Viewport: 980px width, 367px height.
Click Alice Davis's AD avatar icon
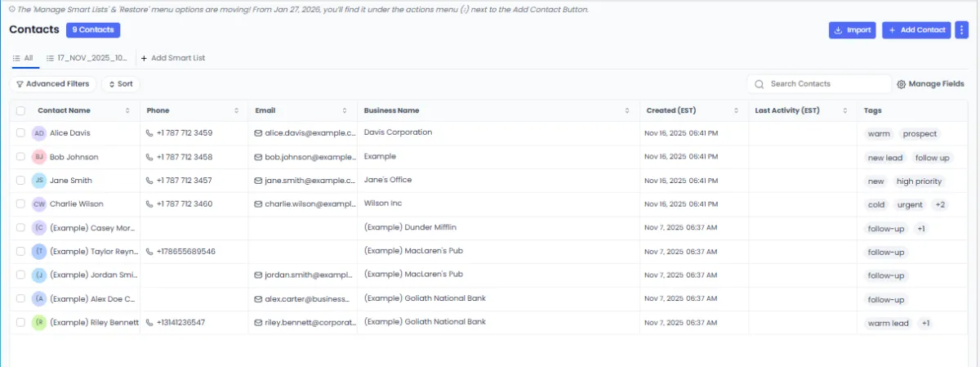point(39,133)
